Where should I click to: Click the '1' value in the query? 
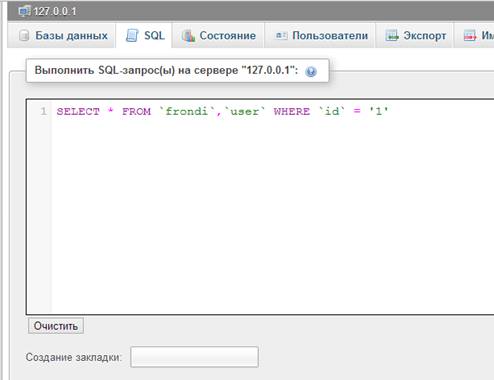tap(379, 111)
